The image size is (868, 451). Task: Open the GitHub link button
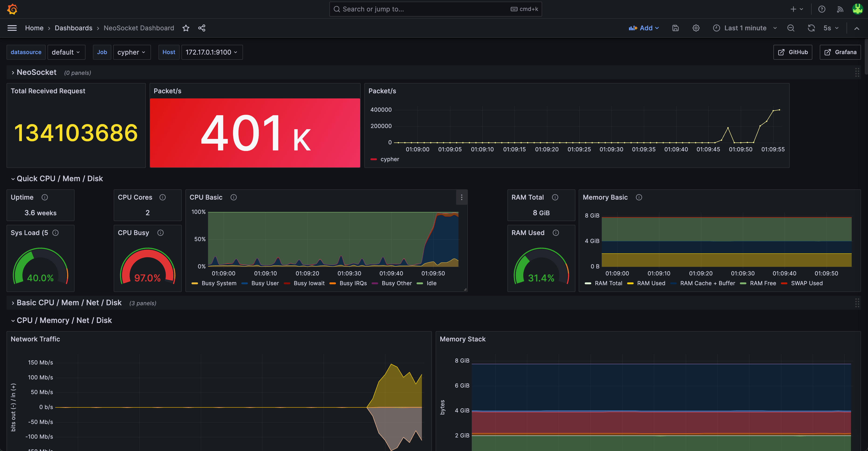pyautogui.click(x=793, y=52)
